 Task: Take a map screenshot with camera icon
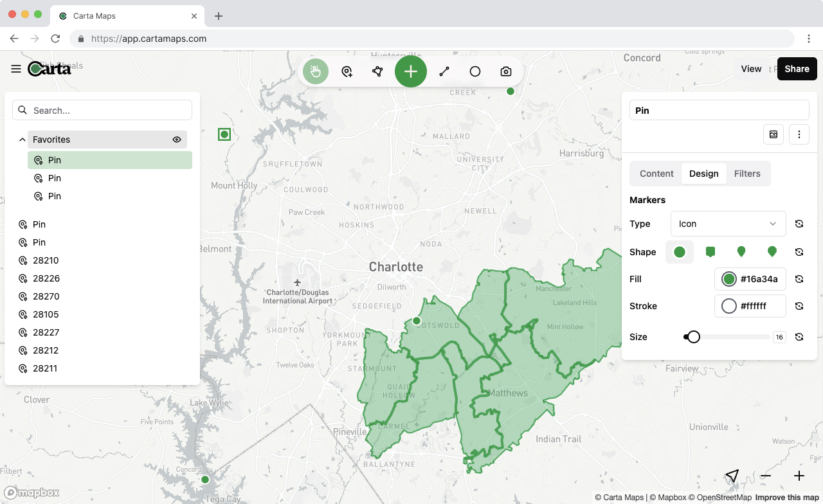click(506, 71)
